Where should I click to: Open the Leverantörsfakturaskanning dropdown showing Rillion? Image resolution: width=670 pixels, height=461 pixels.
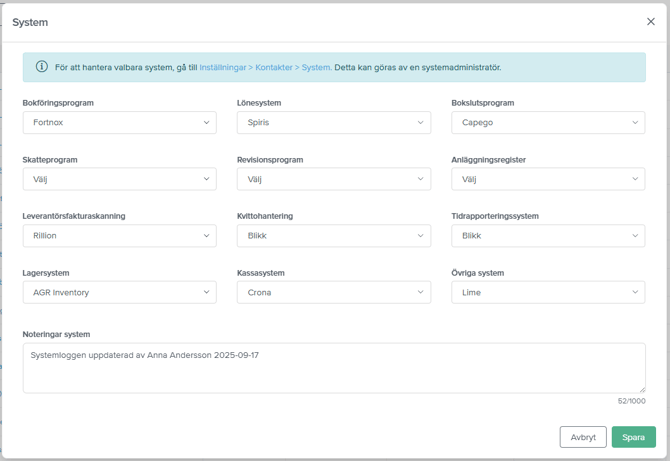click(119, 236)
